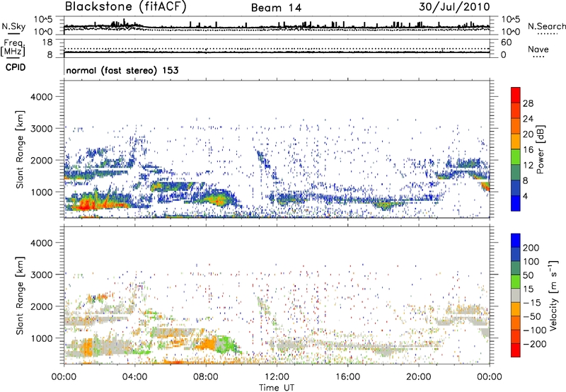Click the 200 tick label on Velocity colorbar
The image size is (566, 392).
(x=531, y=248)
